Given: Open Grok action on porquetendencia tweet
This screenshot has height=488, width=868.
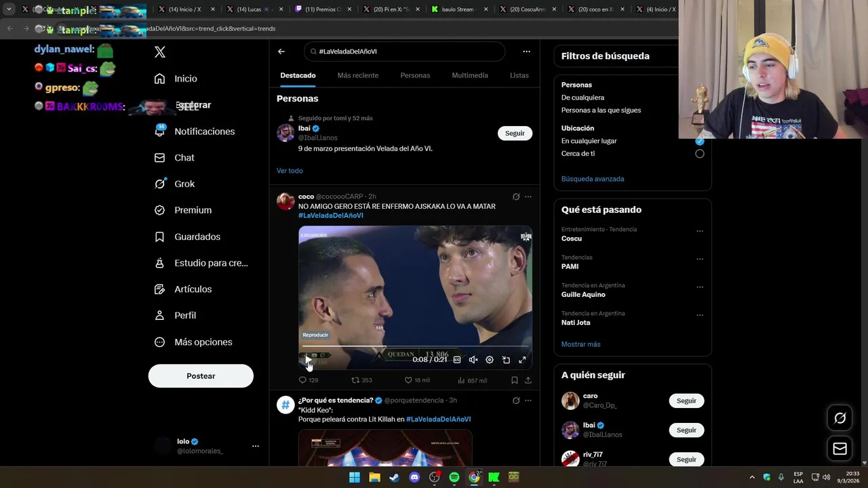Looking at the screenshot, I should click(x=516, y=401).
